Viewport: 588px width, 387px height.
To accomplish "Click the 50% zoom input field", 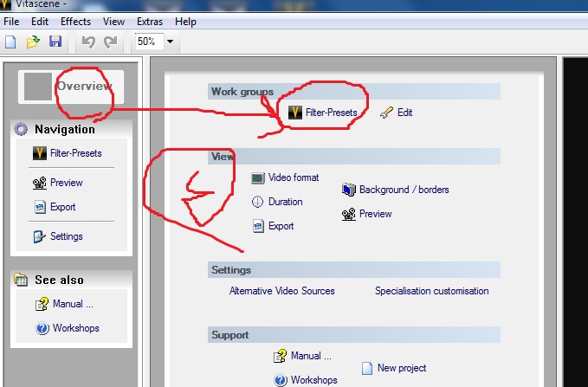I will (x=149, y=42).
